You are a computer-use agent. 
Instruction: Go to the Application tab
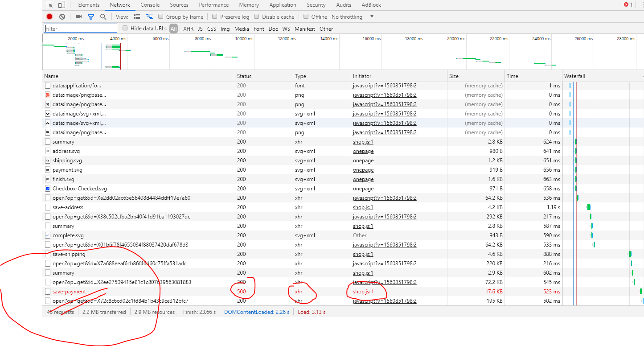click(283, 5)
